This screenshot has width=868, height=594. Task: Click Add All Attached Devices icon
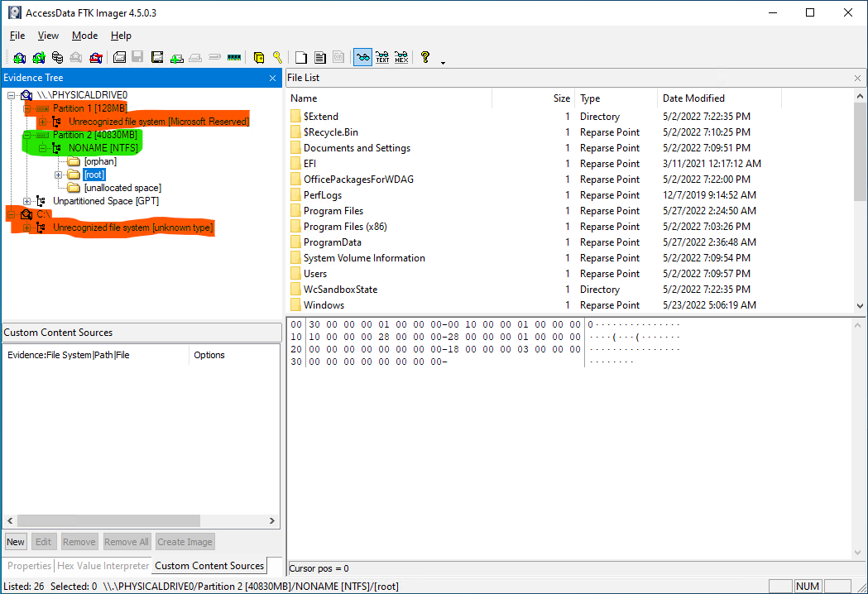pos(38,57)
